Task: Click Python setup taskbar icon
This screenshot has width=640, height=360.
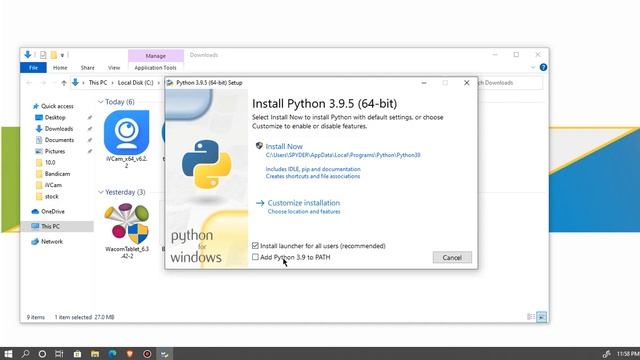Action: point(165,354)
